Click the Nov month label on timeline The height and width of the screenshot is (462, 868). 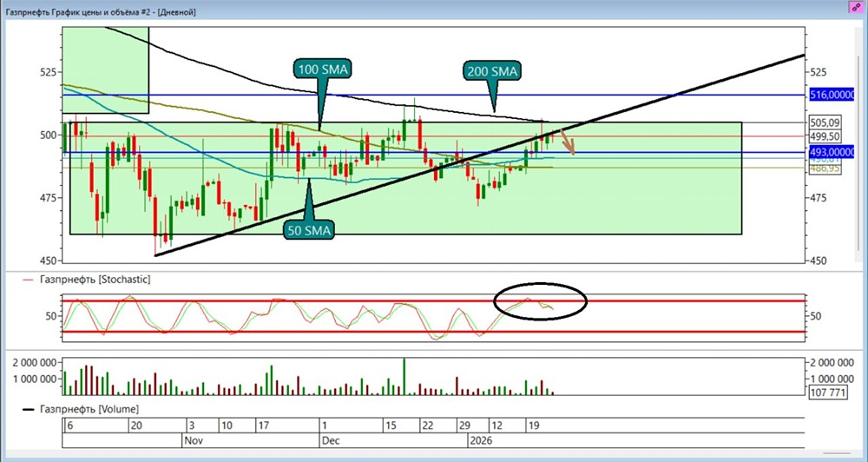coord(194,441)
